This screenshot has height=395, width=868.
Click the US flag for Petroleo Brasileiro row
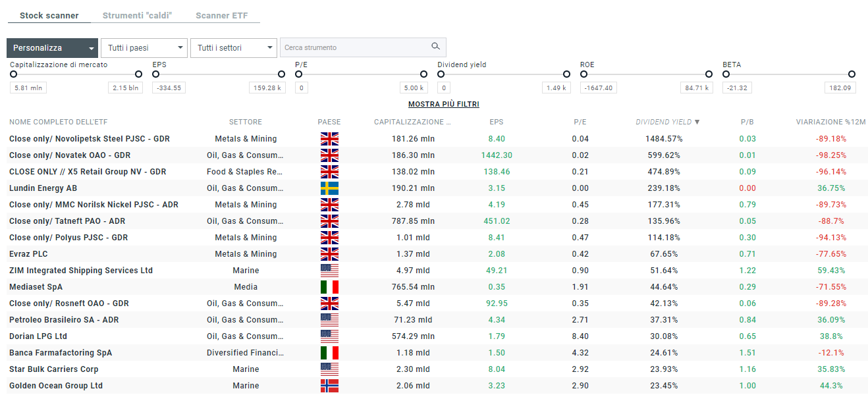[x=329, y=320]
